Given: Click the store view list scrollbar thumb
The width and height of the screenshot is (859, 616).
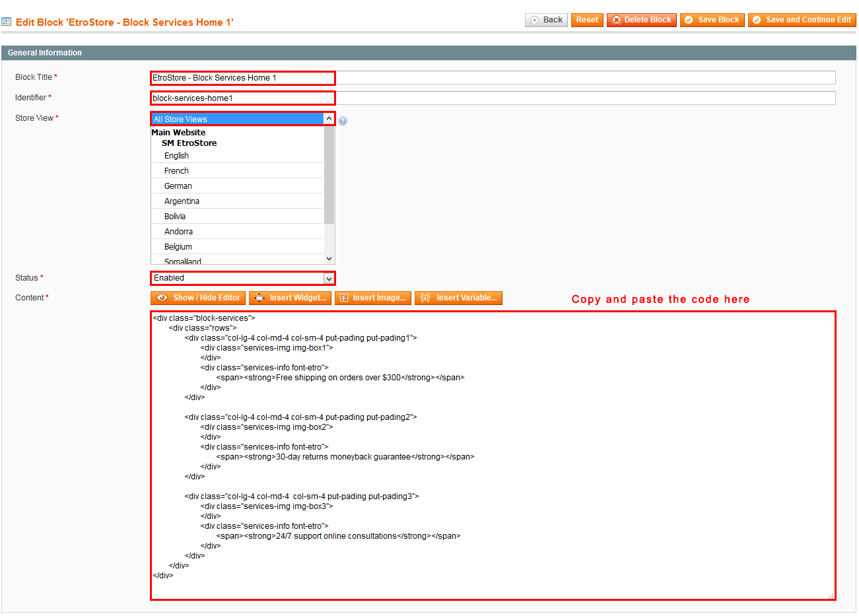Looking at the screenshot, I should (329, 174).
